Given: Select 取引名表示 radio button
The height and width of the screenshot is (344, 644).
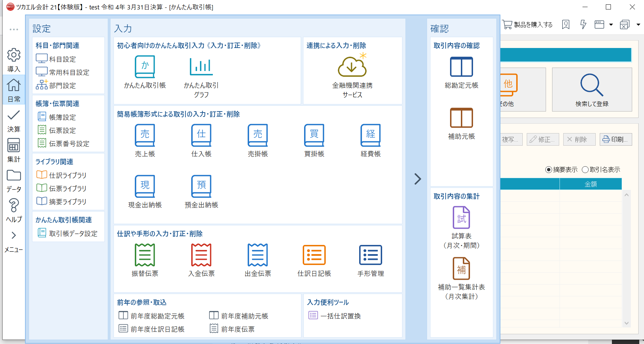Looking at the screenshot, I should [585, 170].
